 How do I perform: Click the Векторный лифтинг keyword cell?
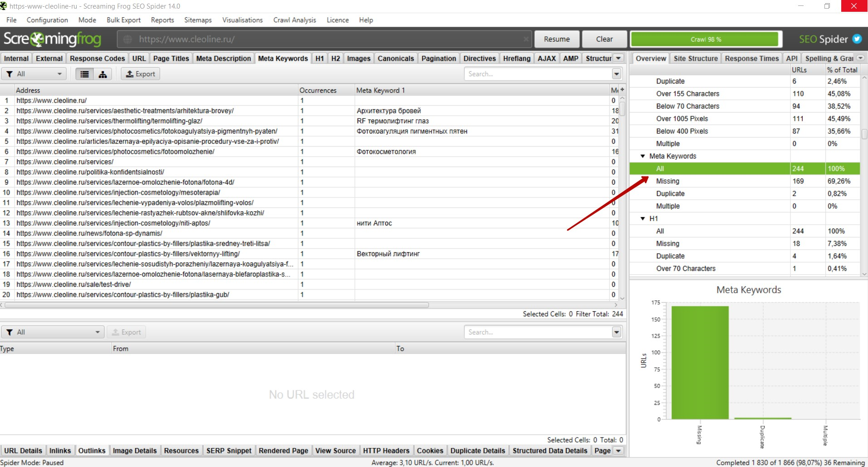[482, 254]
